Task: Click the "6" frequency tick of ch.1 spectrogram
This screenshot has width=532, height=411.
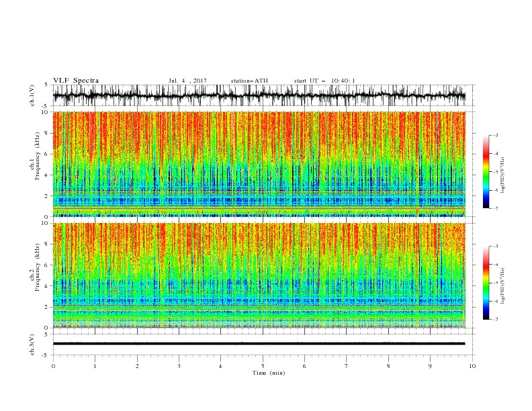Action: pos(47,154)
